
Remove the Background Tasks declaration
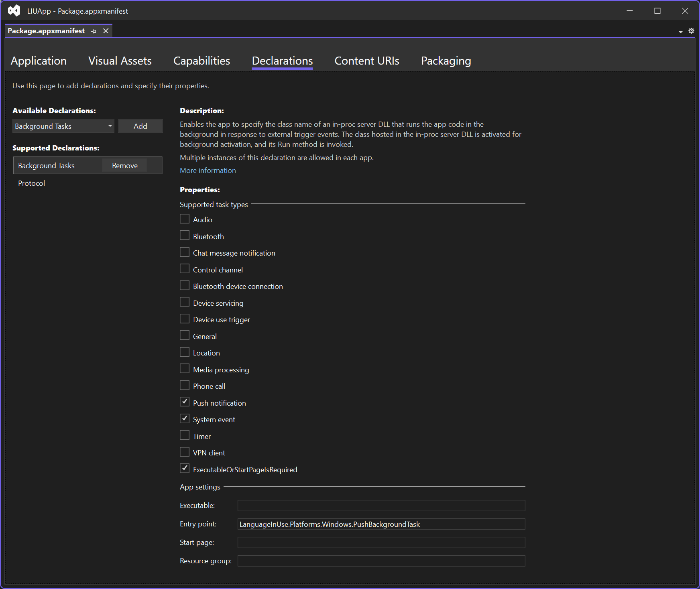pyautogui.click(x=125, y=165)
